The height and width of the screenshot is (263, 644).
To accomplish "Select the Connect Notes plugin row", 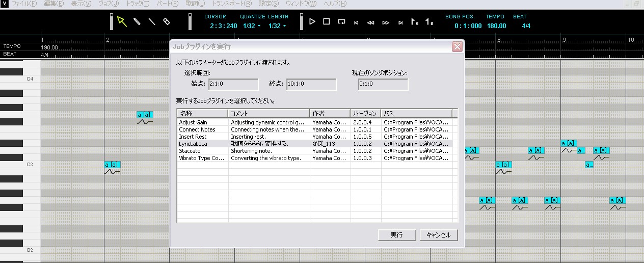I will (x=315, y=129).
